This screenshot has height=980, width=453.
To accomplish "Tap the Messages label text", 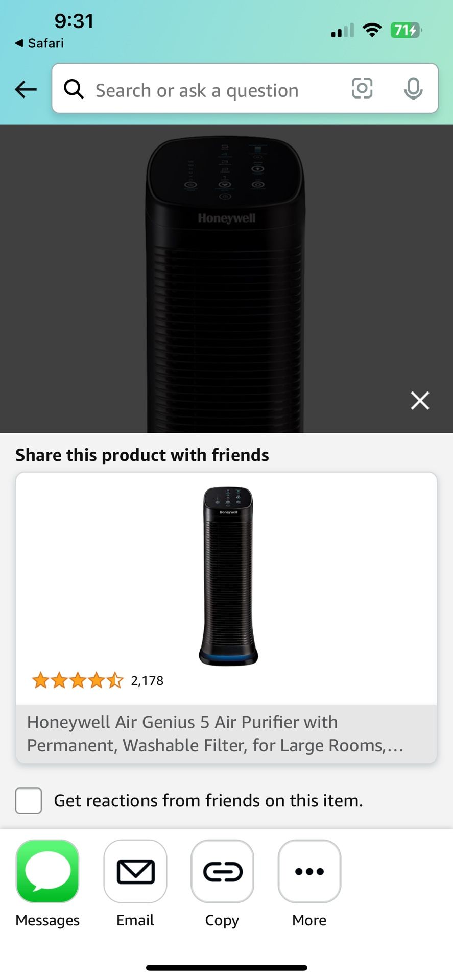I will (47, 920).
